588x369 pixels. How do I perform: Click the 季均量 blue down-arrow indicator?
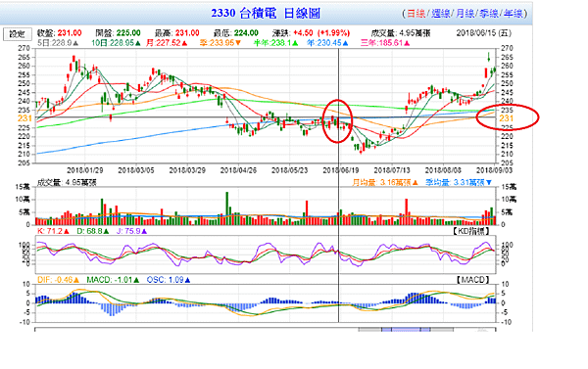pyautogui.click(x=488, y=182)
